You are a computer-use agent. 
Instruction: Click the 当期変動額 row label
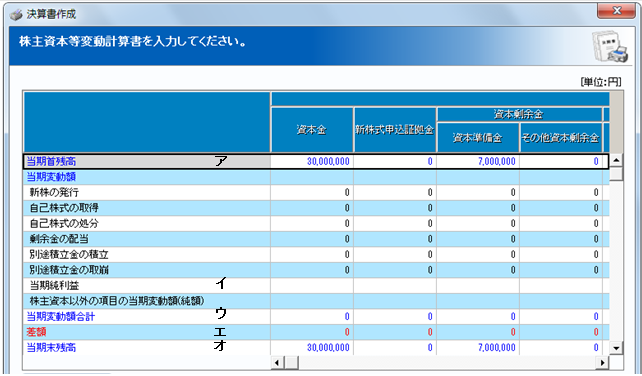pyautogui.click(x=147, y=177)
